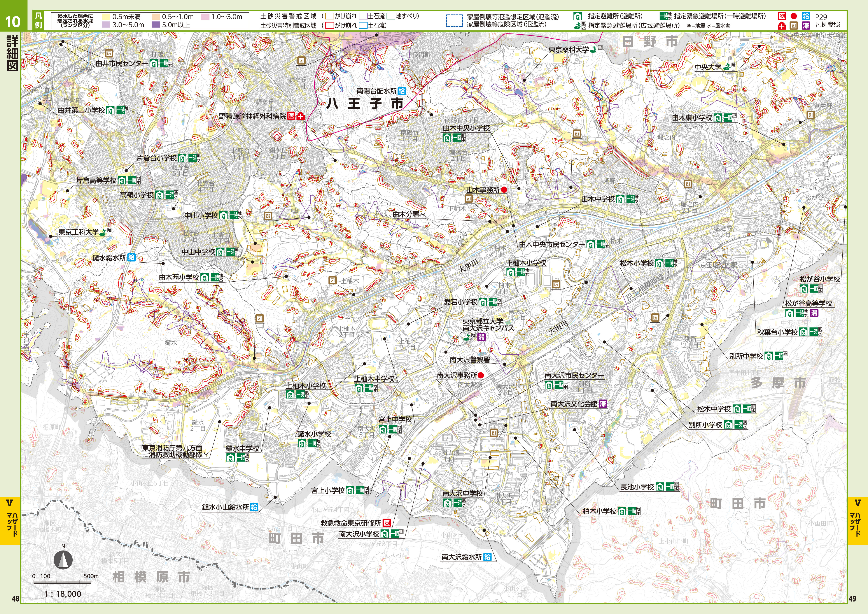Click the 詳細図 vertical heading

click(12, 53)
